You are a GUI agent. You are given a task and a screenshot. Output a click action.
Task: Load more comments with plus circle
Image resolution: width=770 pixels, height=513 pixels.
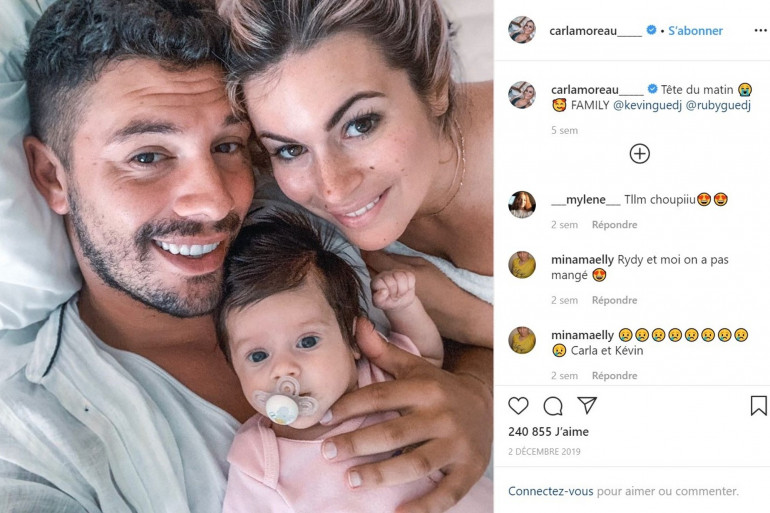(639, 154)
